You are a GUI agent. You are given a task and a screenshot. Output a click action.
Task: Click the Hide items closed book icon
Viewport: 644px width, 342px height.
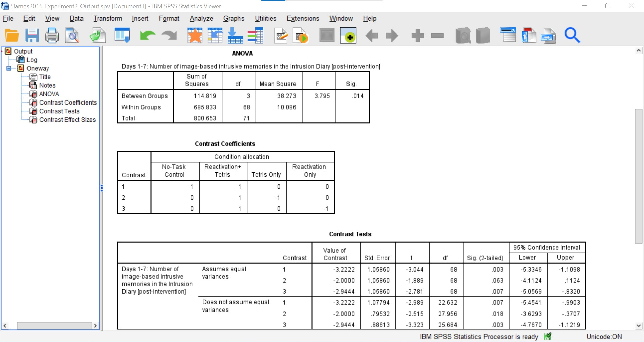[483, 36]
